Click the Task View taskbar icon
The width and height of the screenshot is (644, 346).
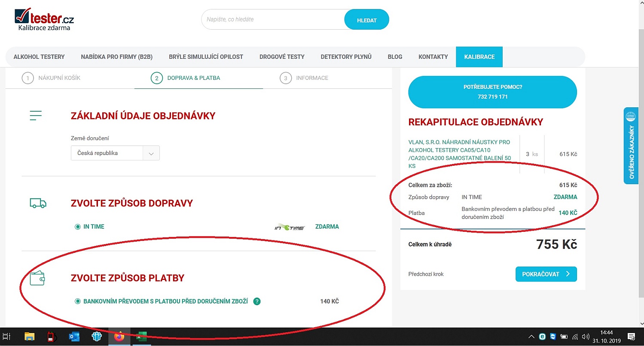[6, 337]
